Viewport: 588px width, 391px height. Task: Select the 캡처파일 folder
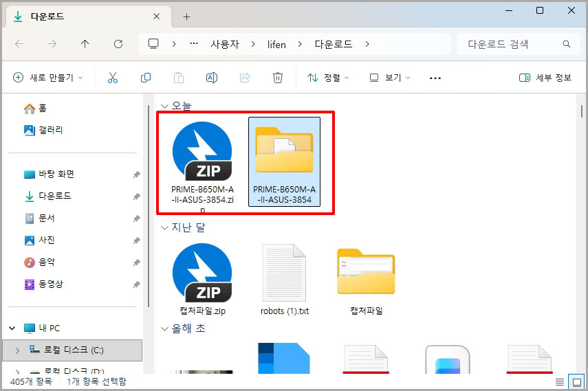(x=366, y=281)
